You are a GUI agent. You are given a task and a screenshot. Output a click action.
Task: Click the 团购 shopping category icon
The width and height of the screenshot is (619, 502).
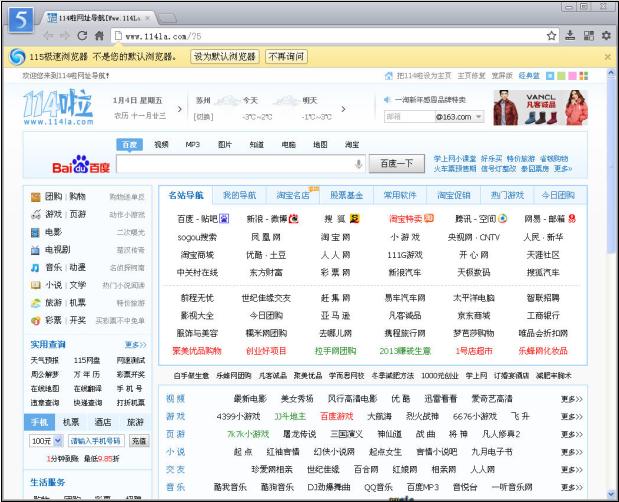(36, 197)
